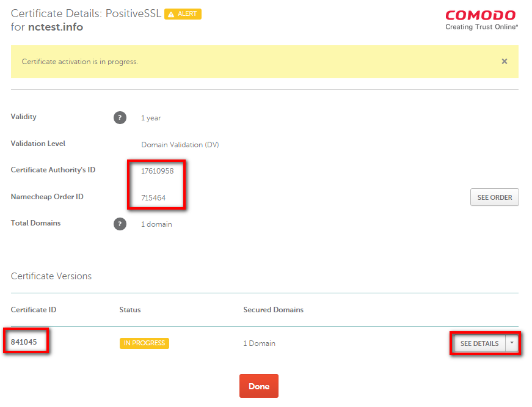Click the Status column header
Screen dimensions: 532x407
130,310
